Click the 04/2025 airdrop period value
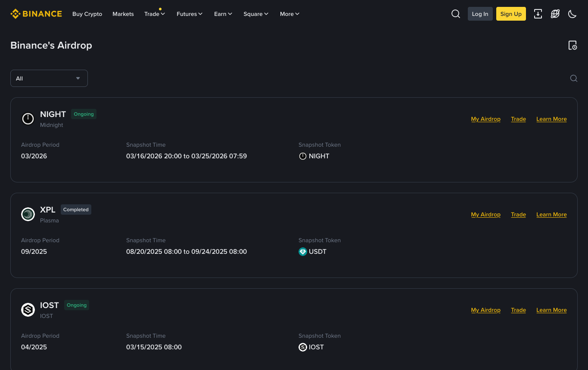The height and width of the screenshot is (370, 588). [x=34, y=347]
